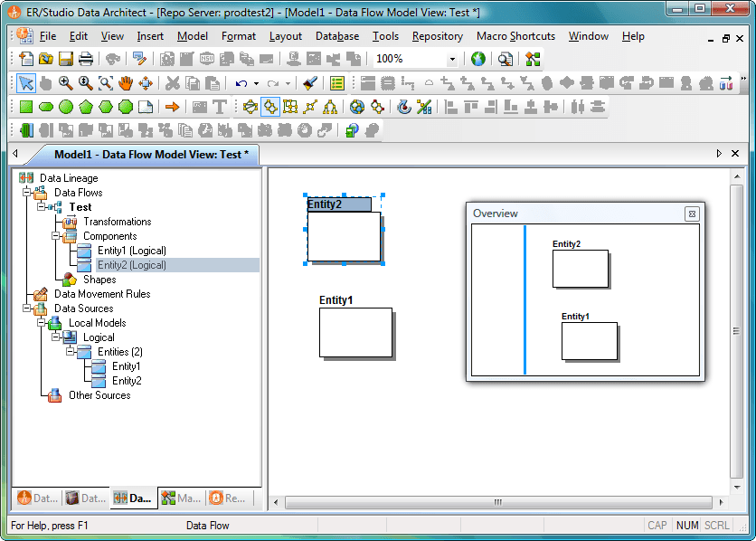Click the magnifier over page icon

click(505, 59)
